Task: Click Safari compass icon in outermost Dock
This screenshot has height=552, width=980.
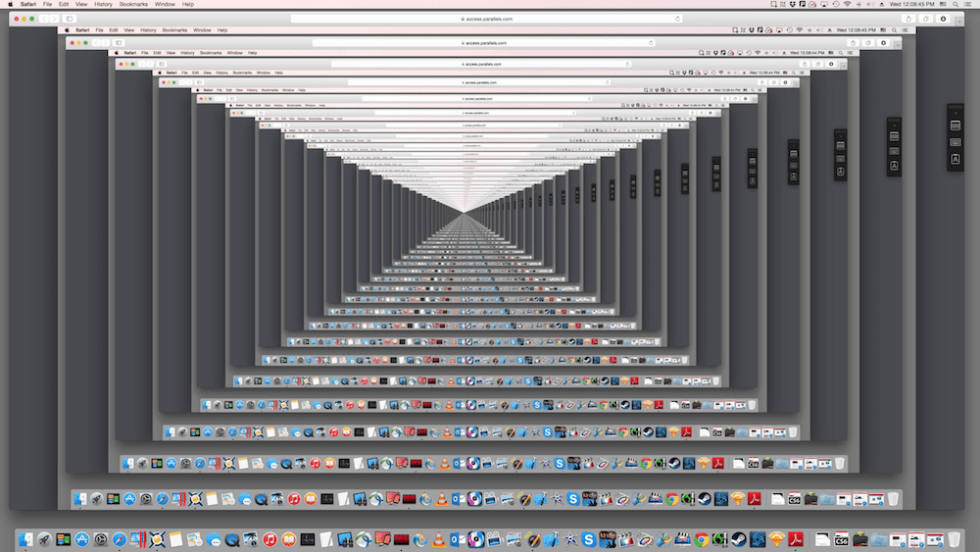Action: 120,539
